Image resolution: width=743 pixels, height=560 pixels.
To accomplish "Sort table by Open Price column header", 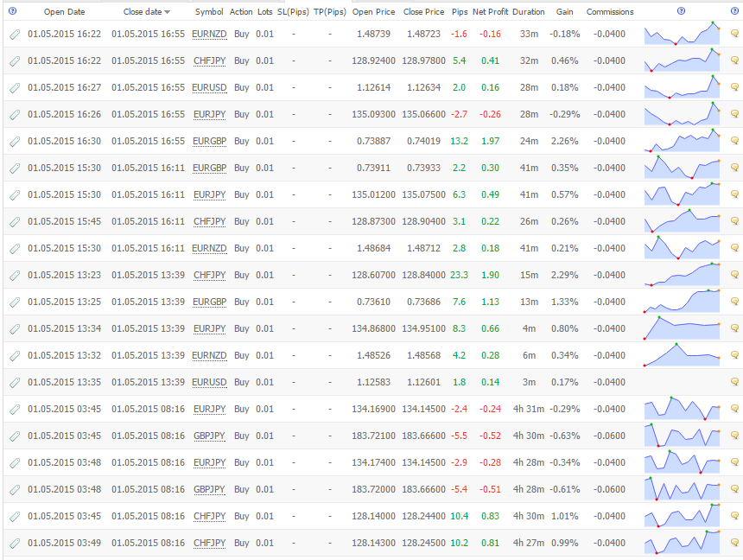I will click(x=373, y=12).
